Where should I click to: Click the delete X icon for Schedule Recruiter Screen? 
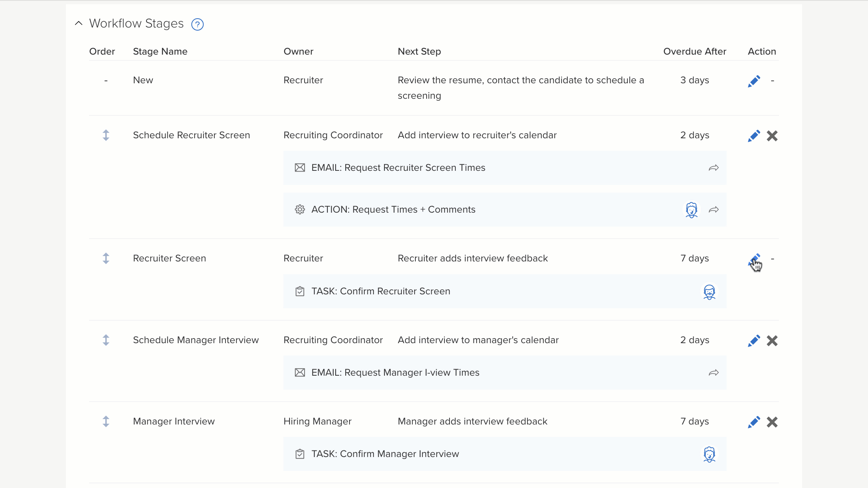(773, 136)
